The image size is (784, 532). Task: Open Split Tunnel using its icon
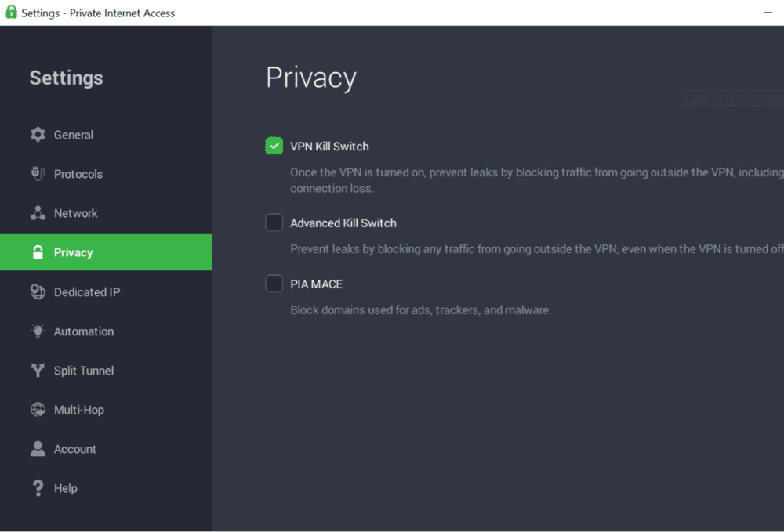pyautogui.click(x=38, y=370)
